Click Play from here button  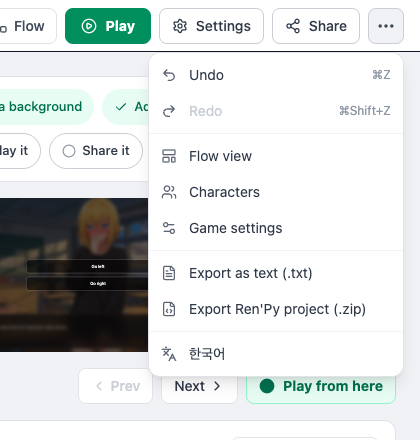pyautogui.click(x=321, y=387)
